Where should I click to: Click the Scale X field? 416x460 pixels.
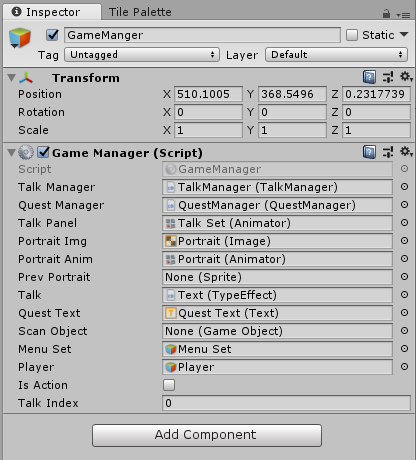[x=208, y=130]
